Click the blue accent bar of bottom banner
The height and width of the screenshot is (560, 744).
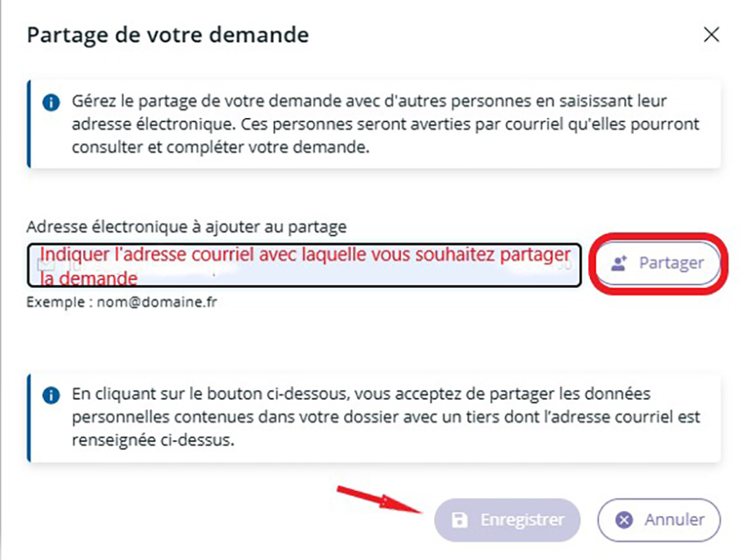click(x=29, y=417)
